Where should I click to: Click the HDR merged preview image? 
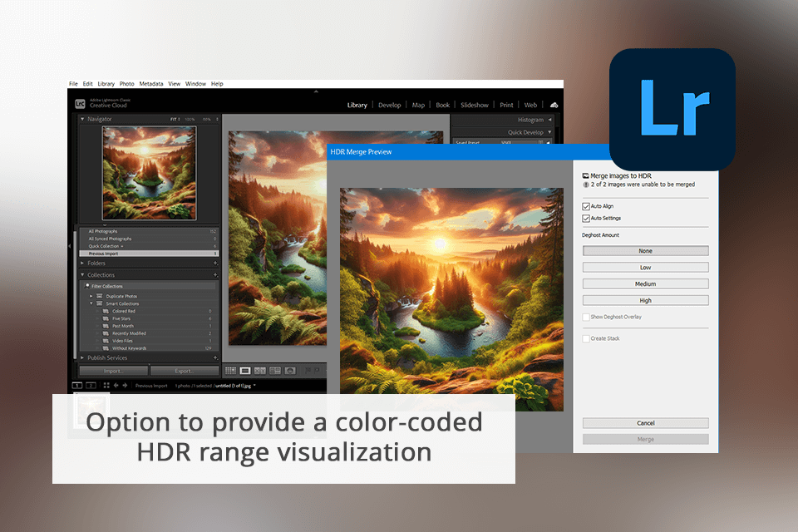tap(451, 299)
